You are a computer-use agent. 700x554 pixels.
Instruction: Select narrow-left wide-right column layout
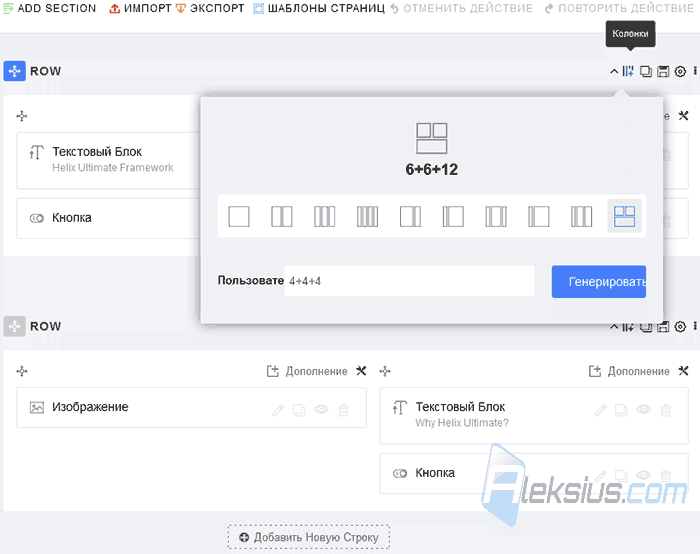tap(453, 217)
